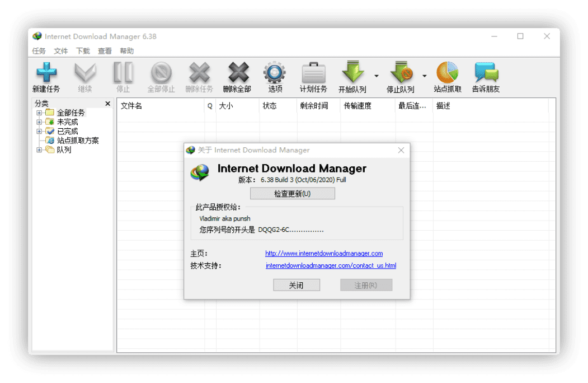Screen dimensions: 588x383
Task: Open the 下载 menu
Action: [83, 51]
